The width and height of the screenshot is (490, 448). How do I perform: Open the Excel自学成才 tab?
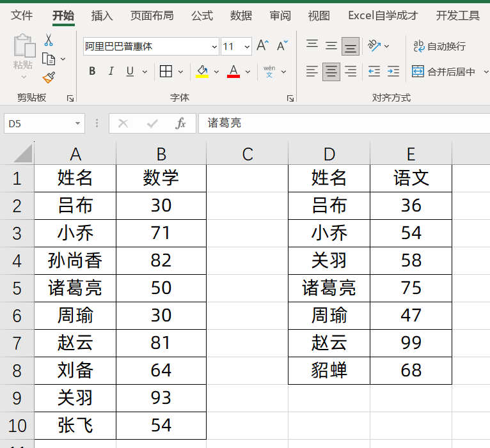[383, 15]
